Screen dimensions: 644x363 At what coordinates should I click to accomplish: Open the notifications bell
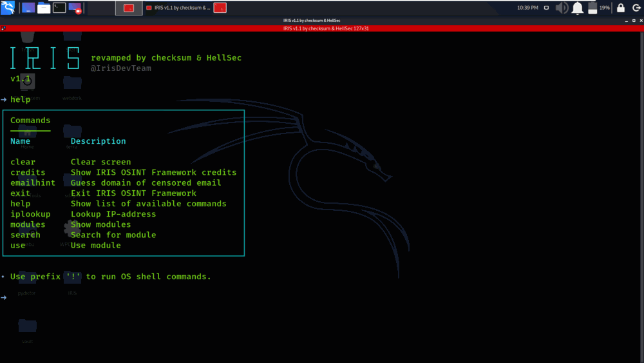[578, 8]
